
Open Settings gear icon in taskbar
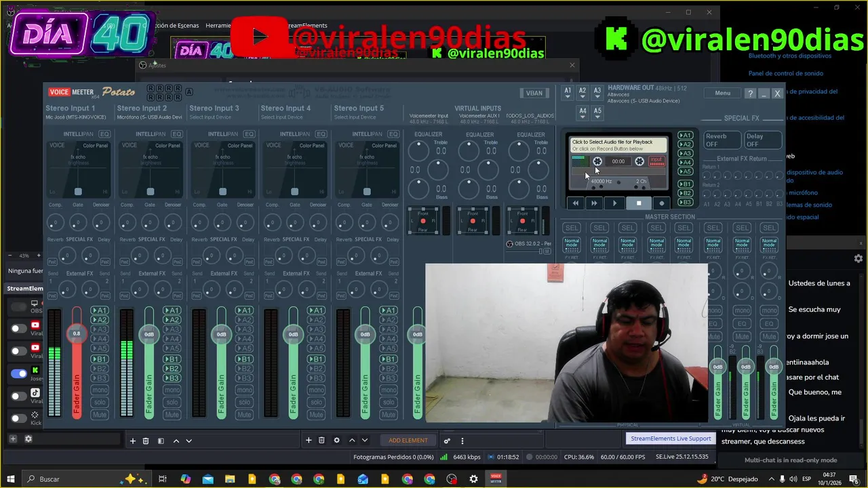474,479
